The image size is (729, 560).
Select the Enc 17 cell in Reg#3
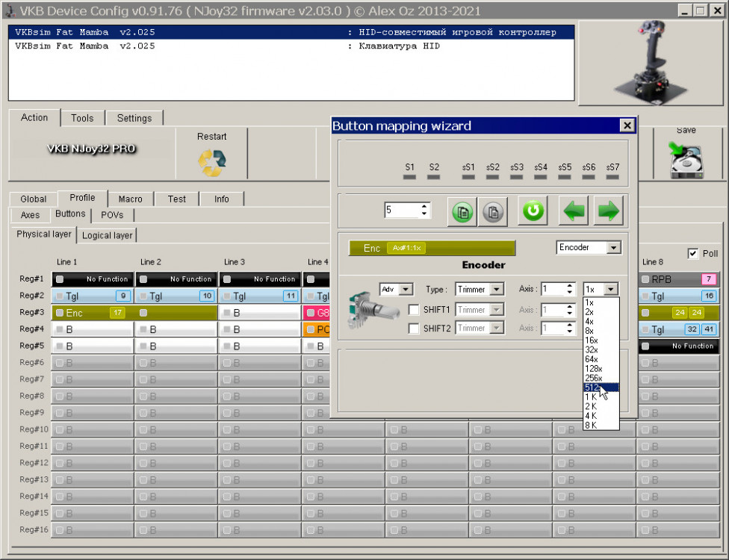pyautogui.click(x=93, y=313)
